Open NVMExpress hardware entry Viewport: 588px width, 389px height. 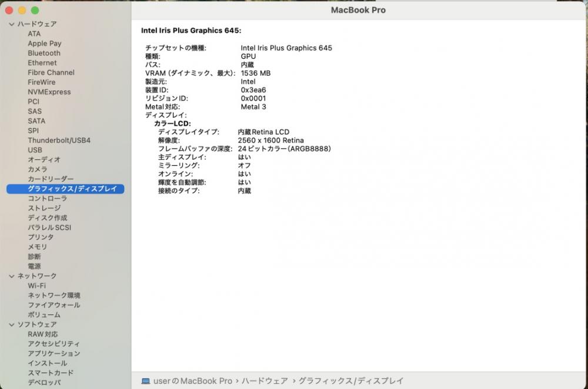[x=49, y=92]
